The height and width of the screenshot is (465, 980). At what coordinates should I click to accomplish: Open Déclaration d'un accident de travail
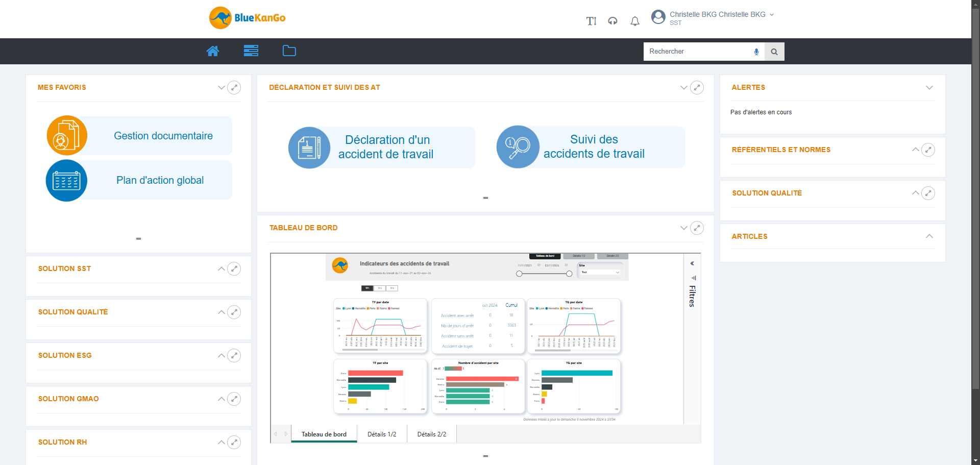(382, 147)
